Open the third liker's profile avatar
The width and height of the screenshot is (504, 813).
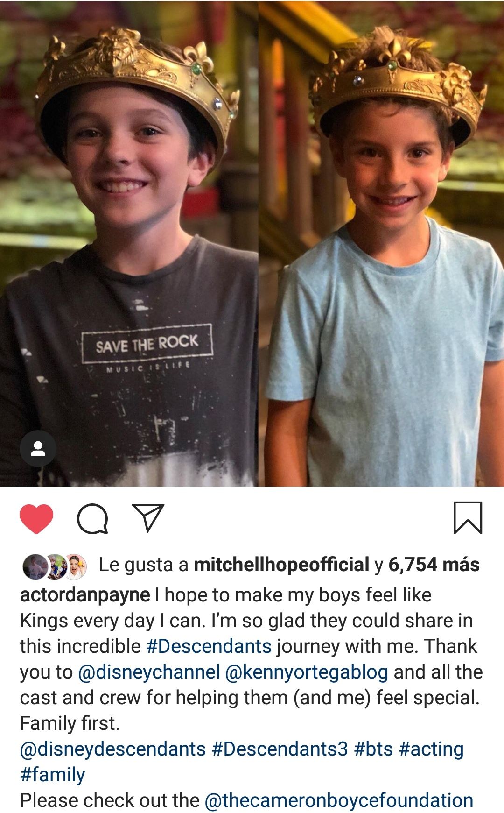pyautogui.click(x=76, y=566)
